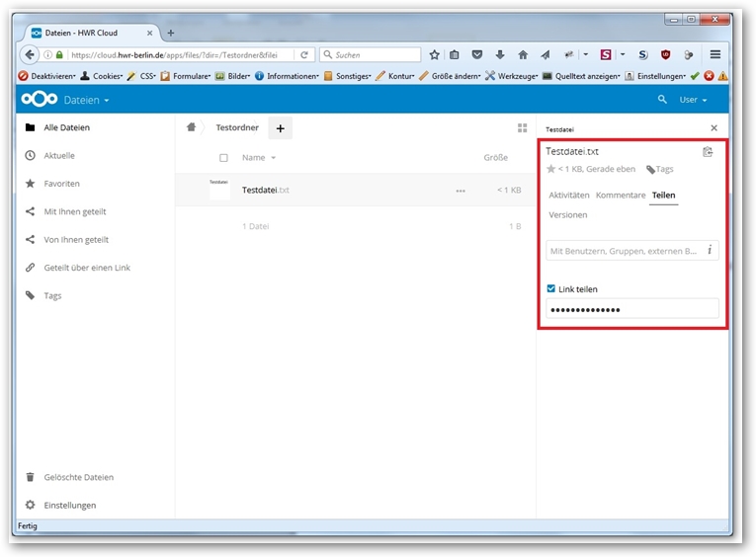The width and height of the screenshot is (756, 557).
Task: Click the Suchen search box
Action: 371,55
